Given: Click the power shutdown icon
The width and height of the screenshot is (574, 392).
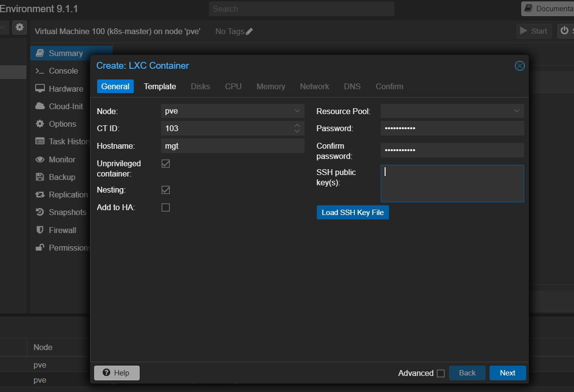Looking at the screenshot, I should coord(564,30).
